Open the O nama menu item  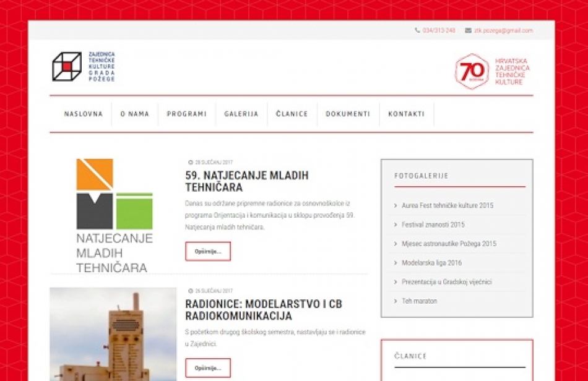click(135, 114)
